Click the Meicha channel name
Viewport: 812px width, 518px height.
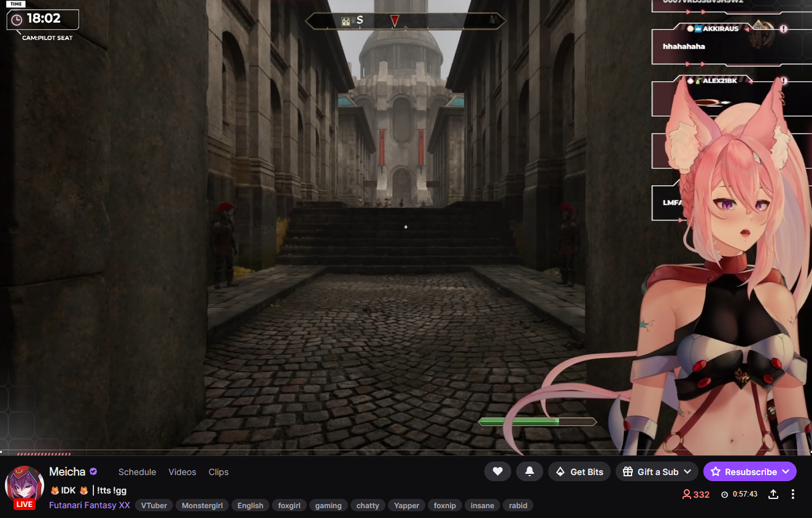coord(68,471)
